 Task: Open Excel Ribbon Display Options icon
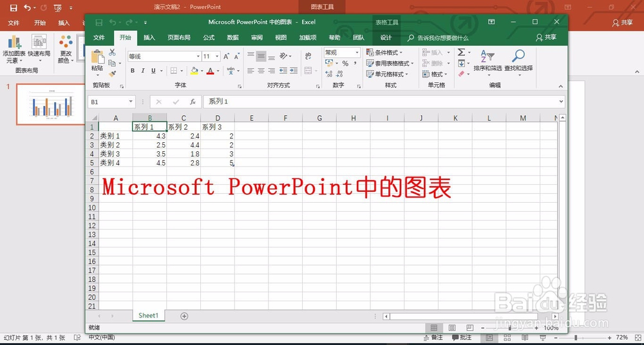491,22
